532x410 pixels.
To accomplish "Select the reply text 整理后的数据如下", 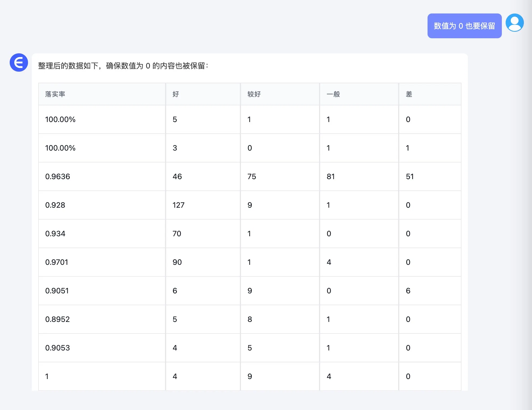I will 68,66.
